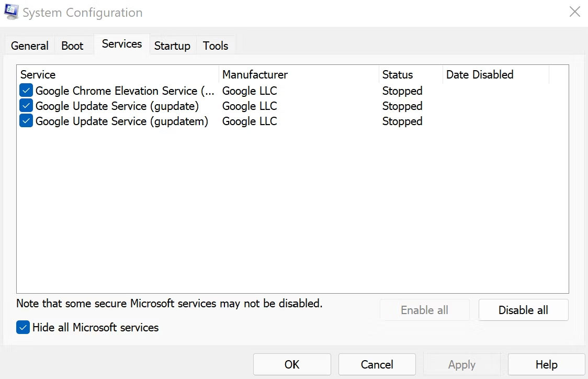Open the Boot tab
The width and height of the screenshot is (588, 379).
(x=73, y=46)
